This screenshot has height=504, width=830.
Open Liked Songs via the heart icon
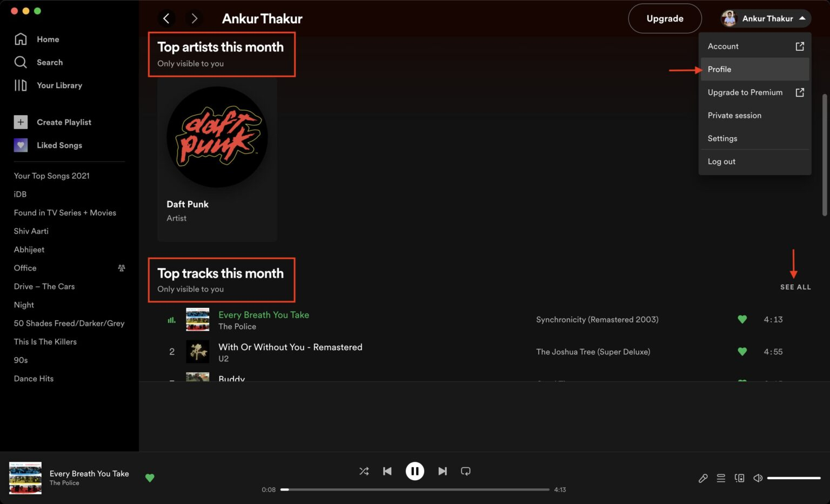pyautogui.click(x=21, y=145)
